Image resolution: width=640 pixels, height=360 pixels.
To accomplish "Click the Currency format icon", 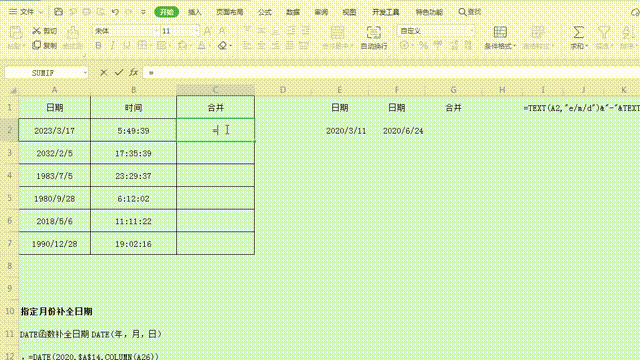I will (x=404, y=45).
